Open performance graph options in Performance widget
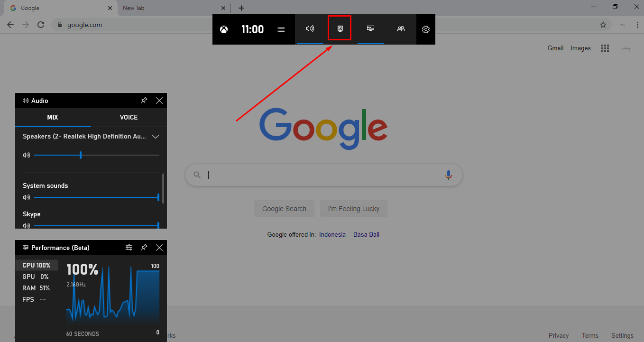Screen dimensions: 644x342 pos(129,247)
